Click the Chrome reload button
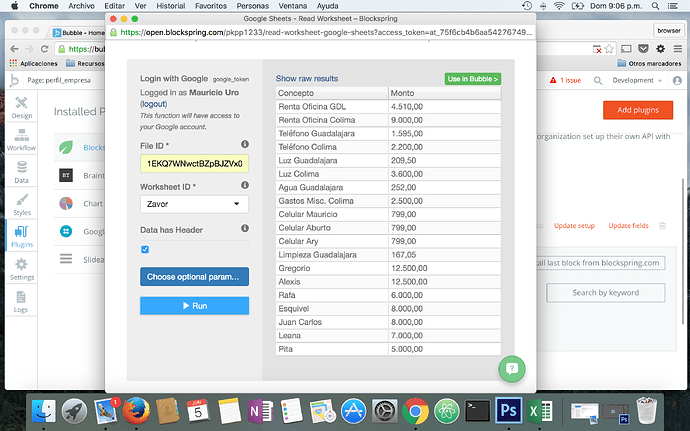The width and height of the screenshot is (690, 431). click(44, 49)
